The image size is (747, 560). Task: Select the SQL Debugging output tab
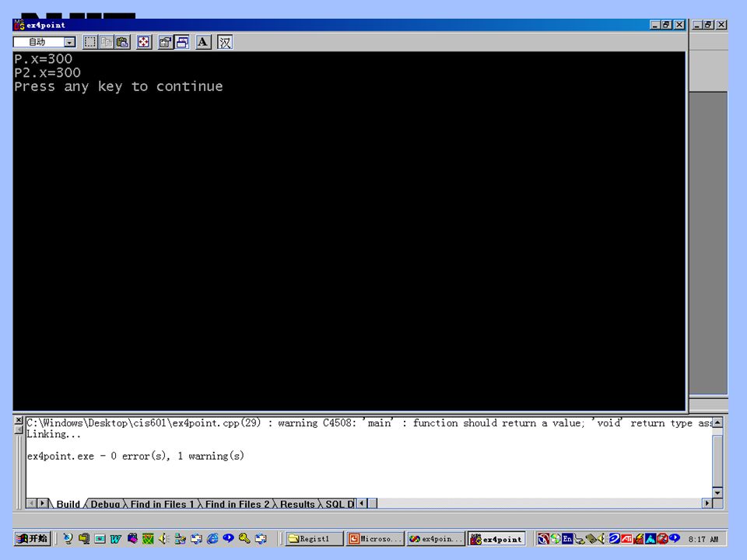point(339,504)
